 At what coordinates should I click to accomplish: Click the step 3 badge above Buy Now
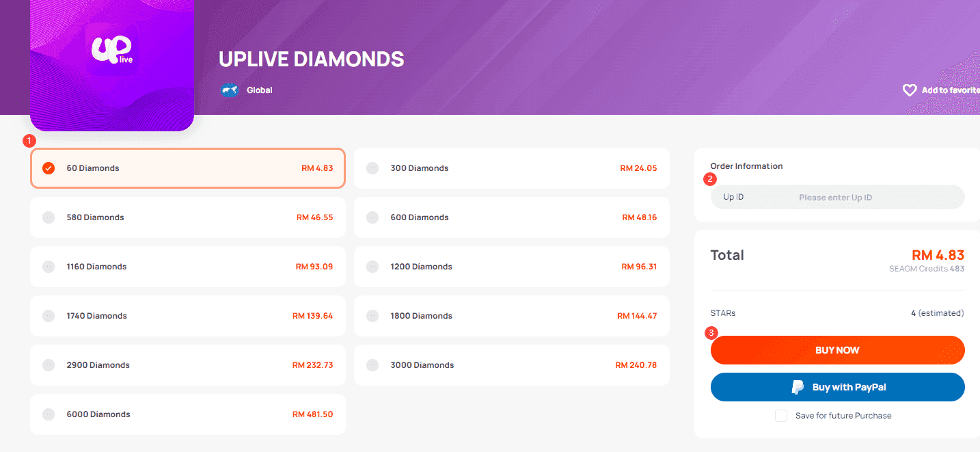point(711,333)
